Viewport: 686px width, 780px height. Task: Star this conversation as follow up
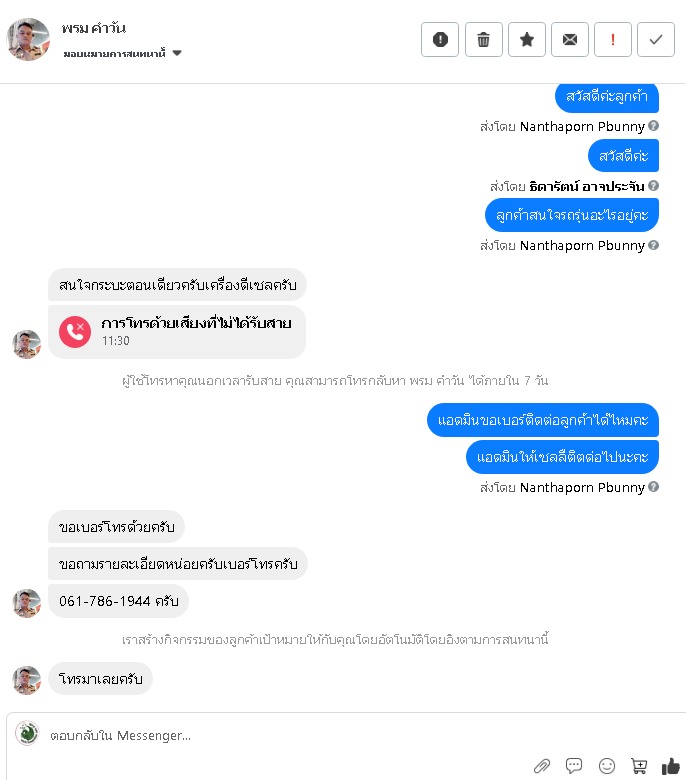[527, 39]
